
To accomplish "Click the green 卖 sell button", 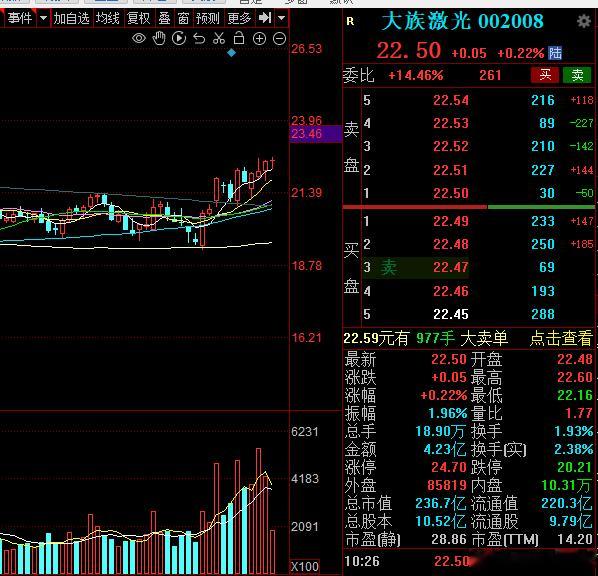I will (577, 75).
